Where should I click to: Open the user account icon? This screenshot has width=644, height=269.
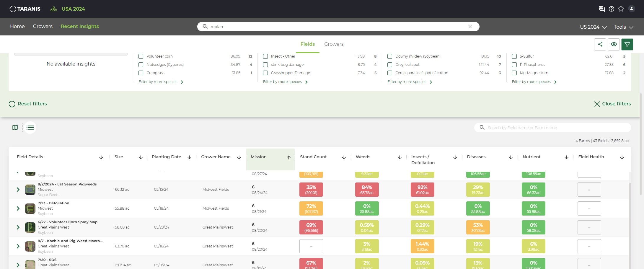click(631, 9)
